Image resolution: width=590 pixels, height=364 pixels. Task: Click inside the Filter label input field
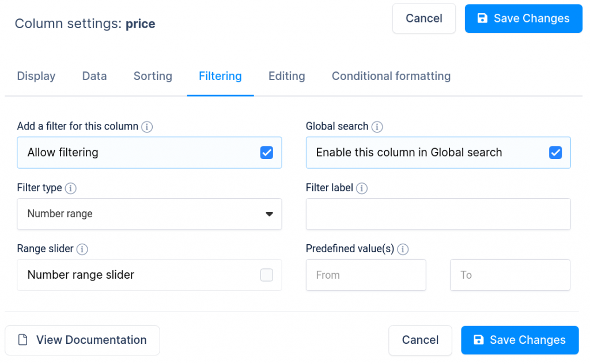(x=438, y=214)
